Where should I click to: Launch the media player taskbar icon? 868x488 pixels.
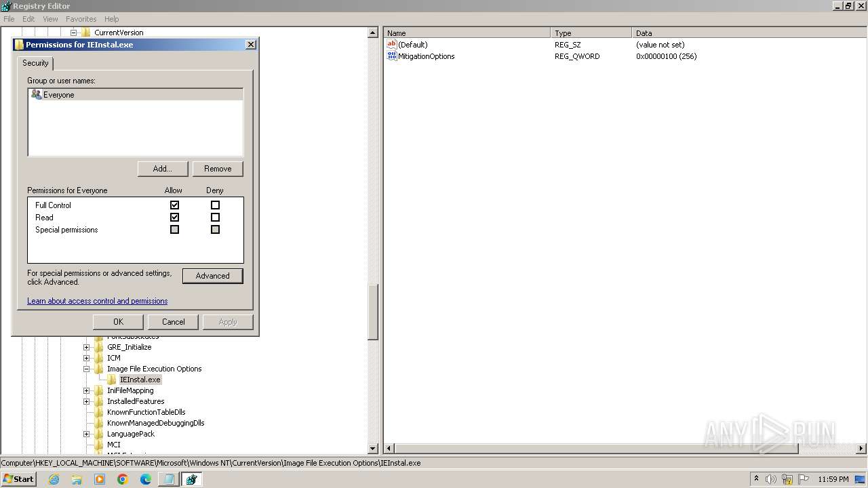[100, 479]
